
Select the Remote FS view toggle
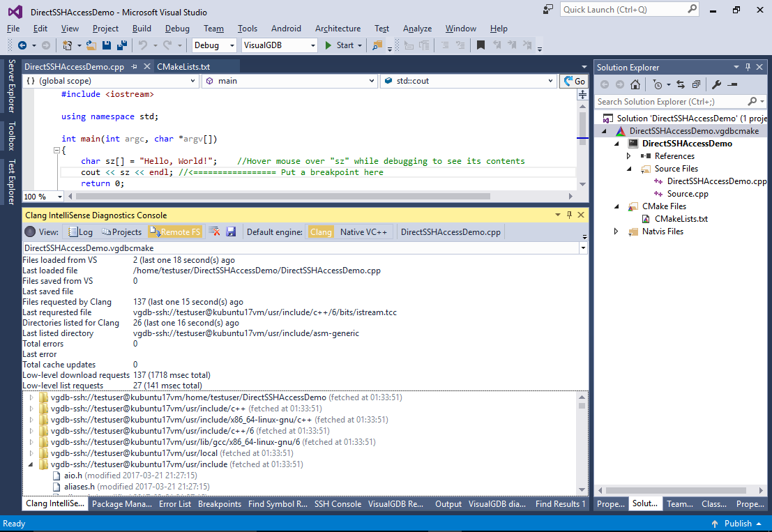pyautogui.click(x=175, y=231)
